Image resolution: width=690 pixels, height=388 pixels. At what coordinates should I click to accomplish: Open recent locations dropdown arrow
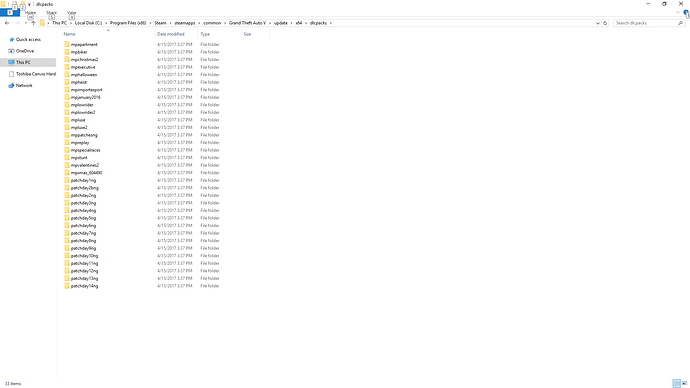point(26,23)
